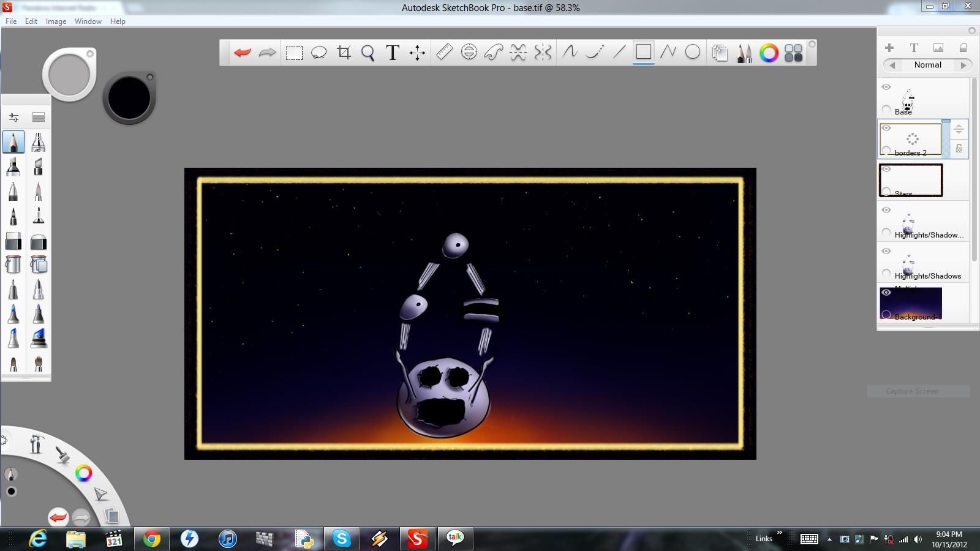Clear layer using eraser icon in layer panel
This screenshot has height=551, width=980.
point(963,48)
